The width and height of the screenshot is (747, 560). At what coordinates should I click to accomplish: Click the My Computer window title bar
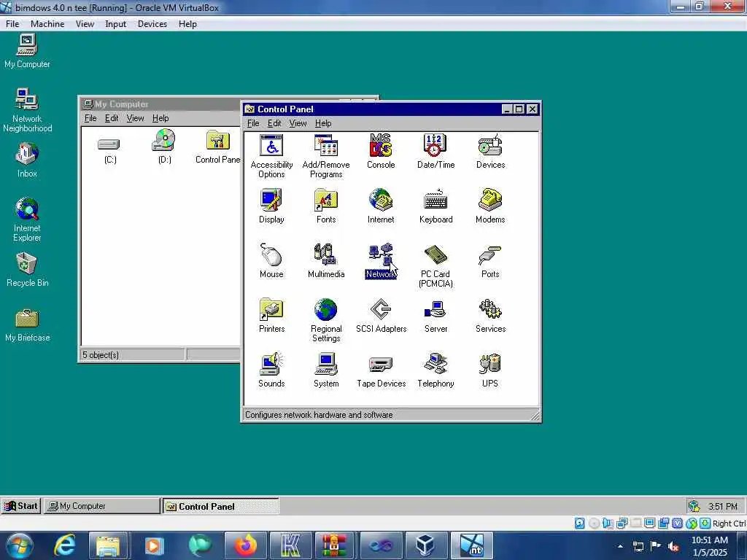tap(160, 104)
